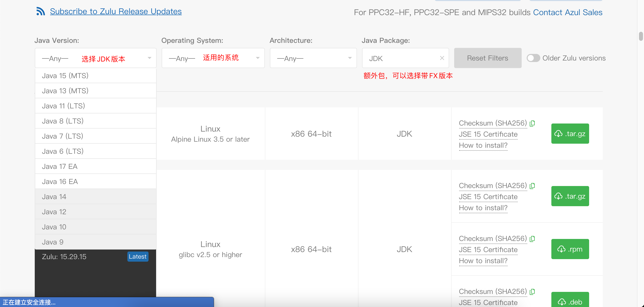
Task: Choose Java 12 from list
Action: 96,212
